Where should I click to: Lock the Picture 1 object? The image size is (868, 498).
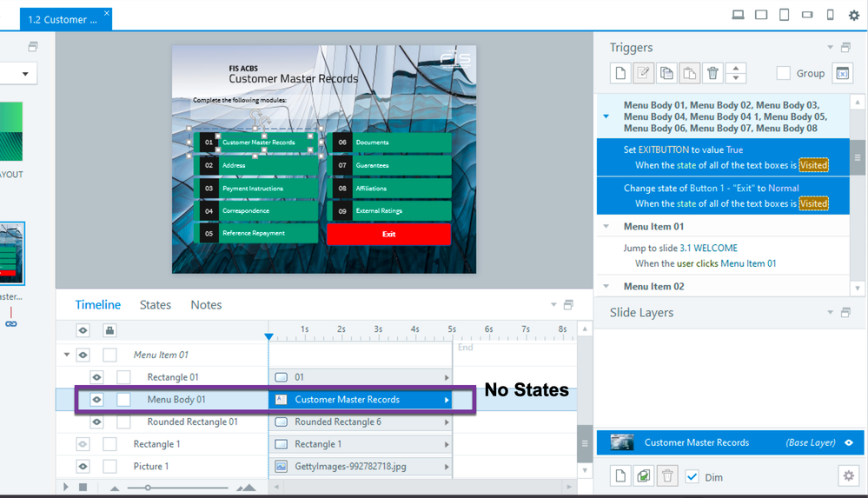click(109, 467)
